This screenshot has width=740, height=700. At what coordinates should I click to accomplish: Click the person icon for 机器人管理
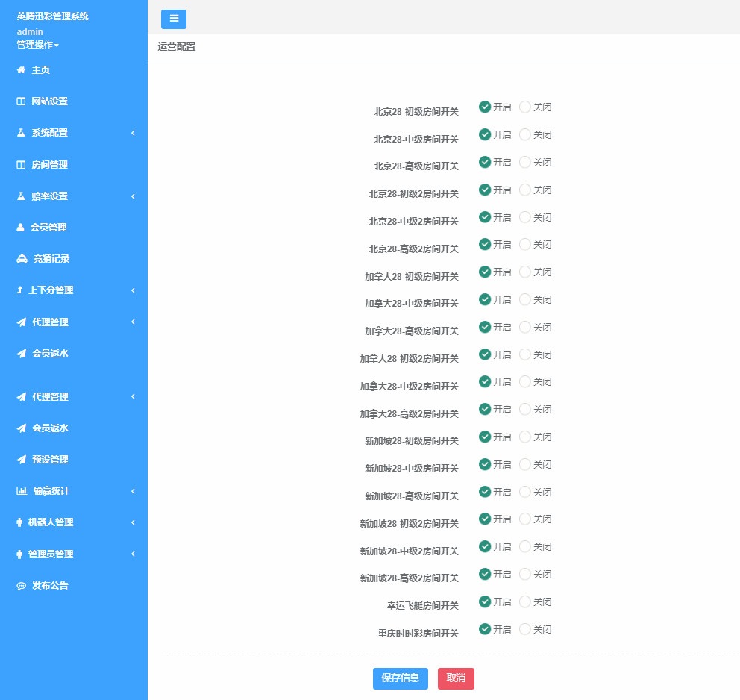pyautogui.click(x=20, y=522)
